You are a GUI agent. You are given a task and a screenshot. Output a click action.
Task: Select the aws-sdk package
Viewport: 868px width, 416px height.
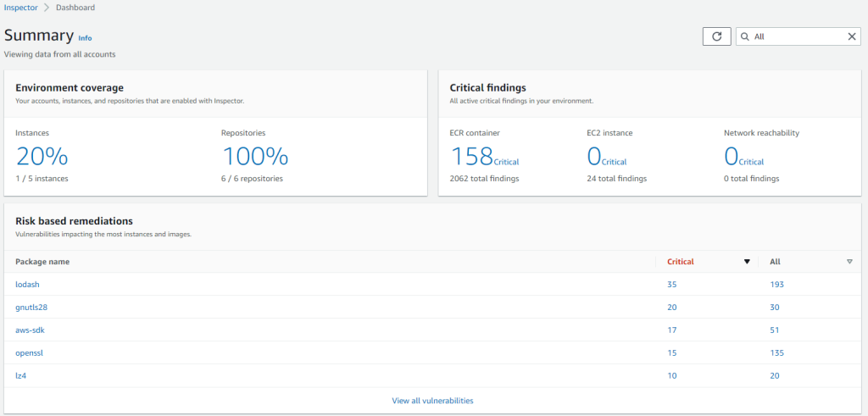30,330
